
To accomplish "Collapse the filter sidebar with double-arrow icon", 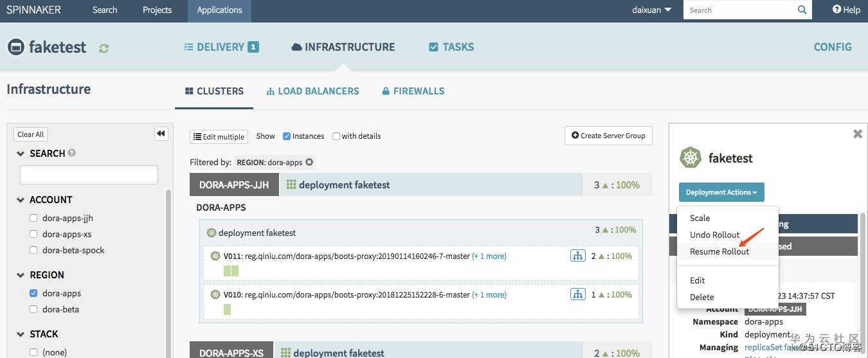I will (x=161, y=134).
